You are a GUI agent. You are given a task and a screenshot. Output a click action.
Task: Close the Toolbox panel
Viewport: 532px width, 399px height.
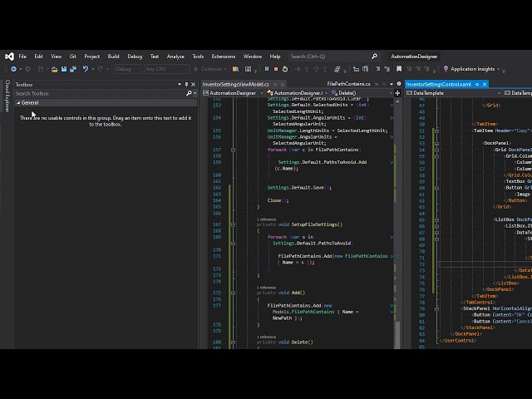(x=194, y=84)
